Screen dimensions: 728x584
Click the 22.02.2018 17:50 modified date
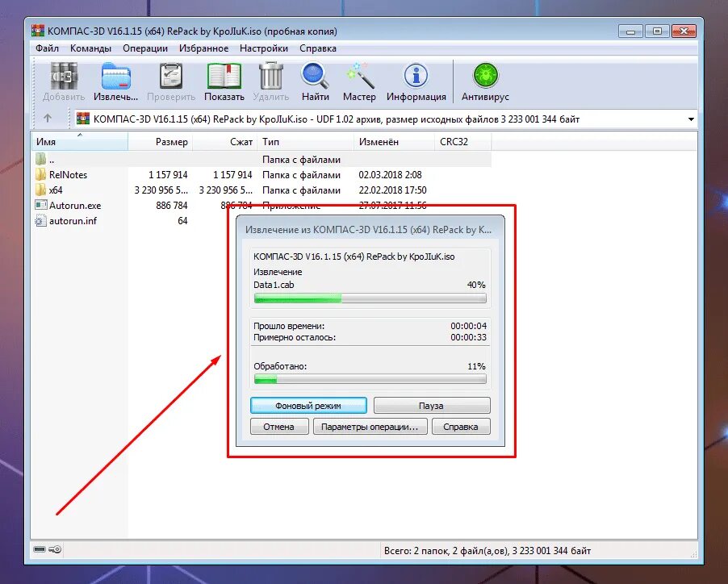tap(392, 190)
